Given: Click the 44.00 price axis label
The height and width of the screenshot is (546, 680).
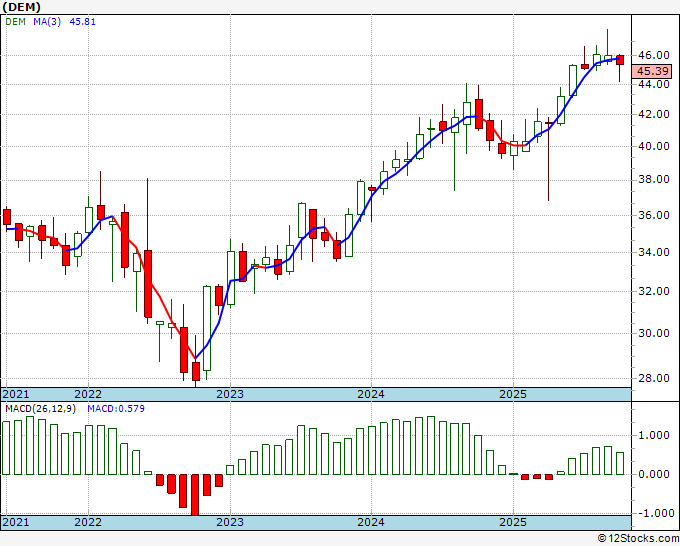Looking at the screenshot, I should tap(654, 84).
